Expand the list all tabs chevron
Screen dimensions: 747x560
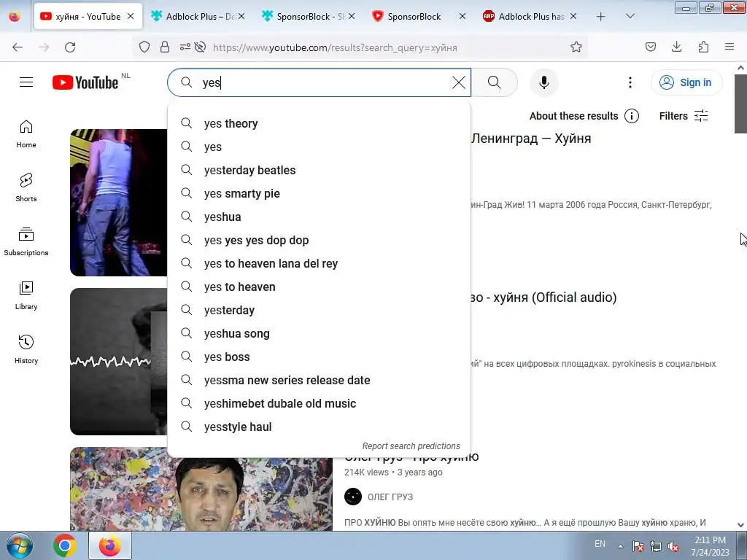click(630, 16)
